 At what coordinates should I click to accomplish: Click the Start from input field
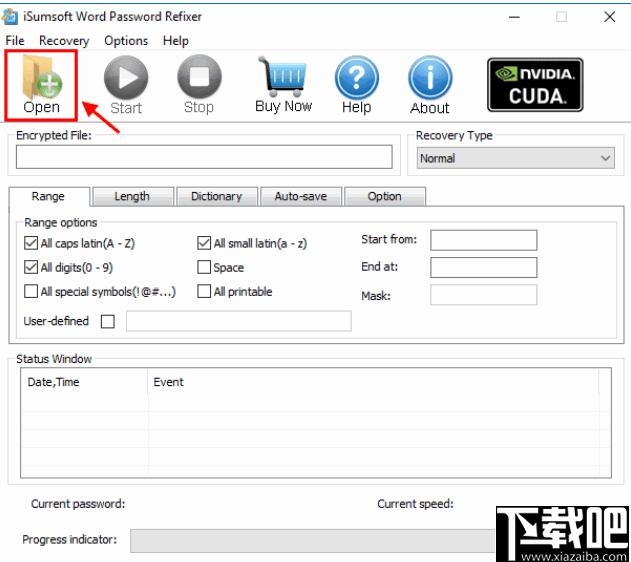[483, 240]
